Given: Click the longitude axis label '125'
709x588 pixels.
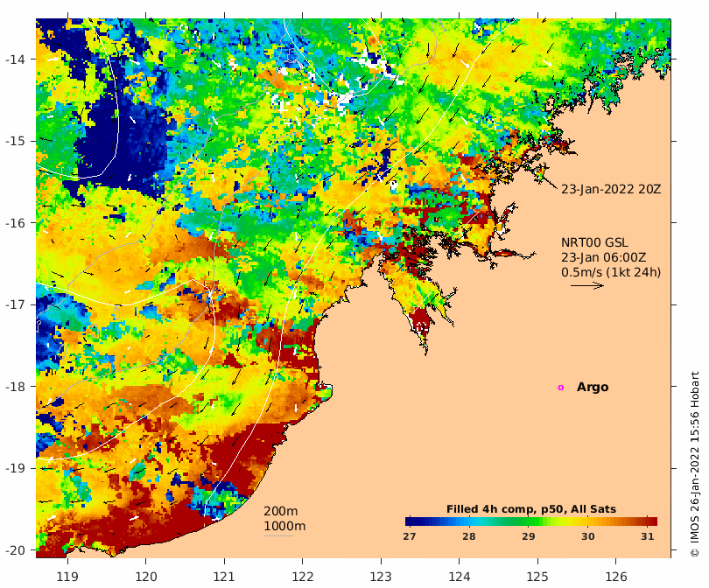Looking at the screenshot, I should click(x=537, y=577).
